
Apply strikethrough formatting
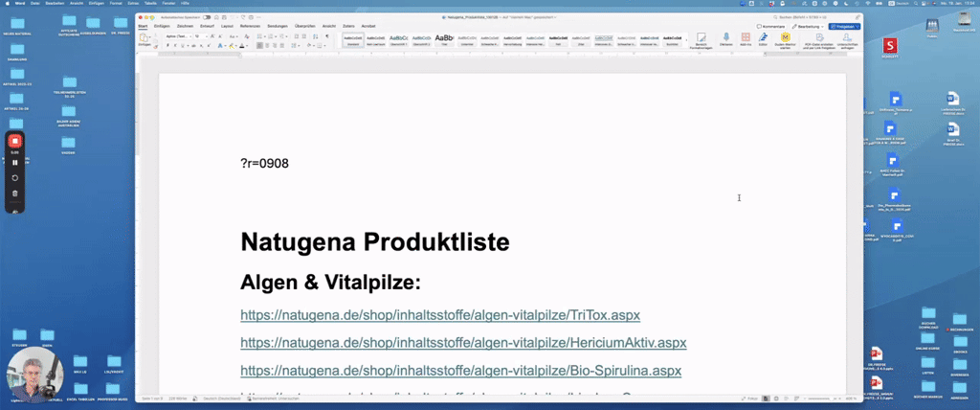coord(193,46)
